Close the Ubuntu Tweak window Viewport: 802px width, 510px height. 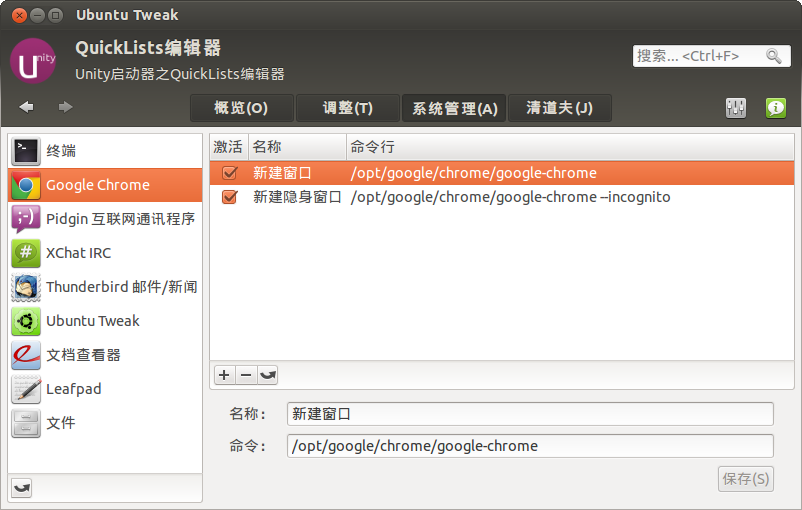tap(19, 15)
